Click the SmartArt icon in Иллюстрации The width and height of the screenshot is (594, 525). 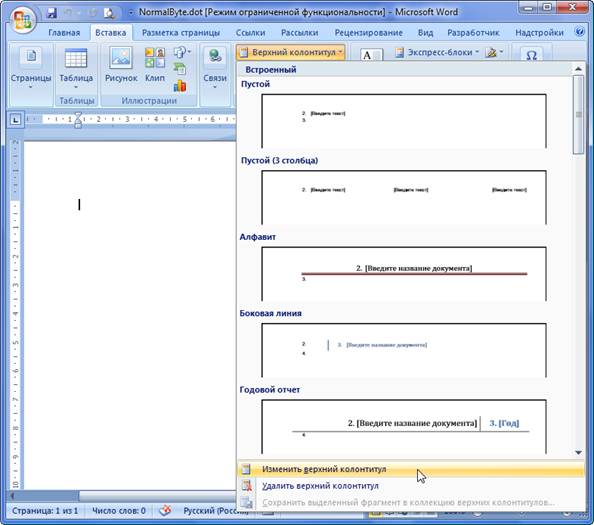[x=180, y=69]
